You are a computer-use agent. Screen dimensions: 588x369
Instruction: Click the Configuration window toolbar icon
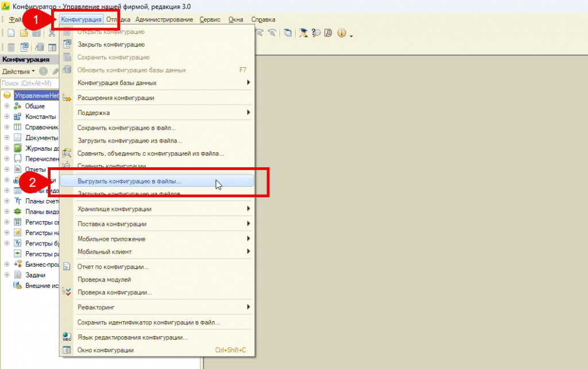coord(52,47)
